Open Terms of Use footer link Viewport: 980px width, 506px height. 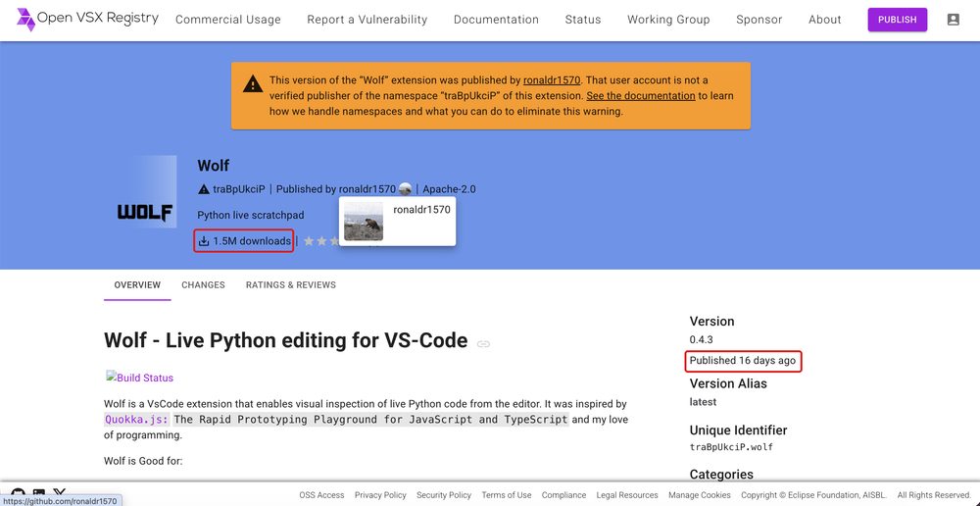(507, 495)
